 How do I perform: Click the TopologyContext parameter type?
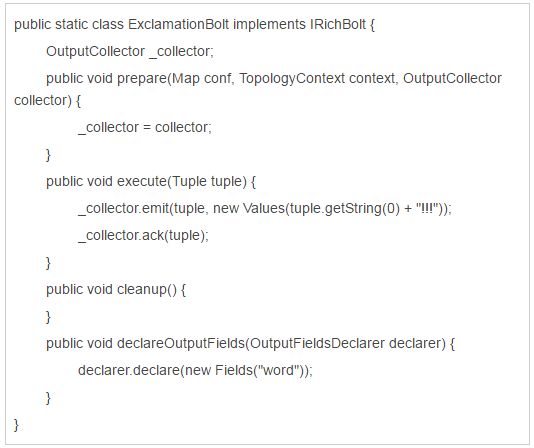tap(292, 79)
